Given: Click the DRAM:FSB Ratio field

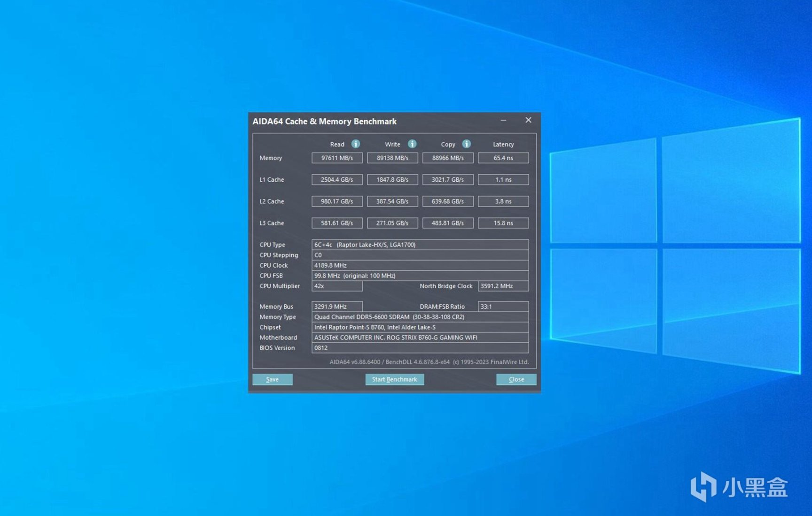Looking at the screenshot, I should pos(503,307).
